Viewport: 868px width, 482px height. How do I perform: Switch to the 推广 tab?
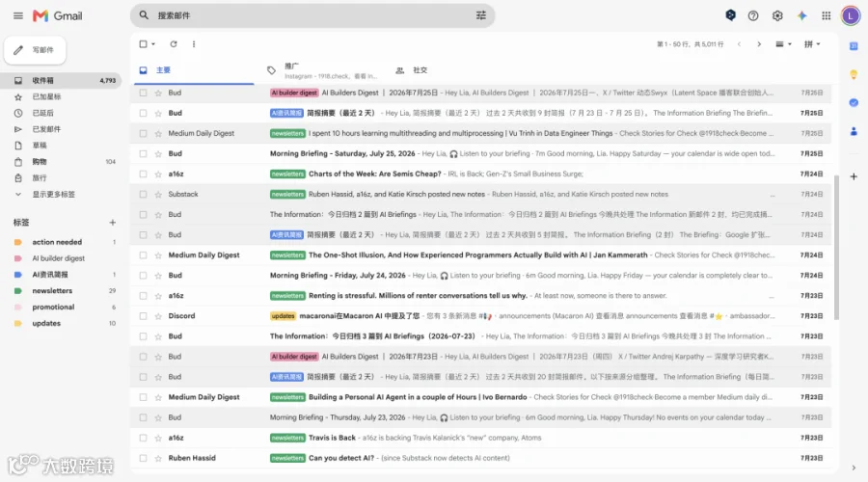(x=321, y=70)
